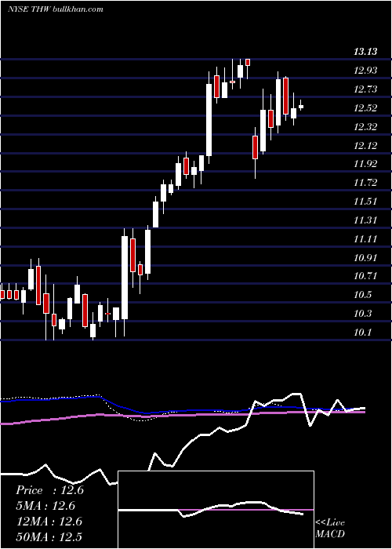Click the 11.92 price axis label
This screenshot has height=549, width=392.
pos(365,164)
